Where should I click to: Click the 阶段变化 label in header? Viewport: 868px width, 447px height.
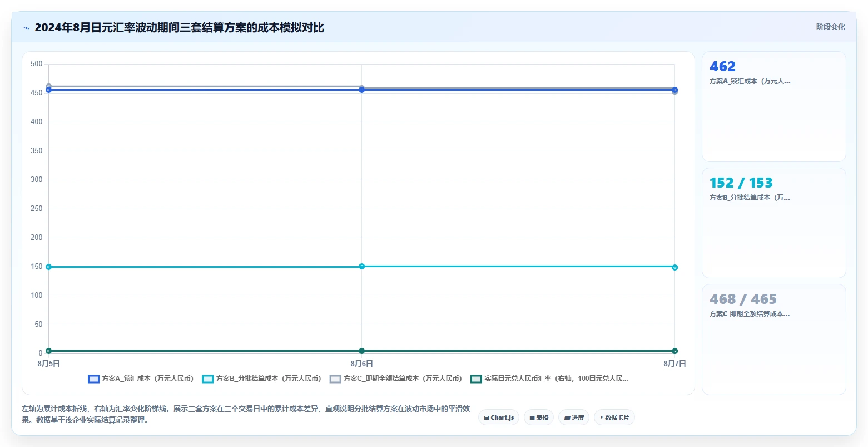(x=831, y=27)
